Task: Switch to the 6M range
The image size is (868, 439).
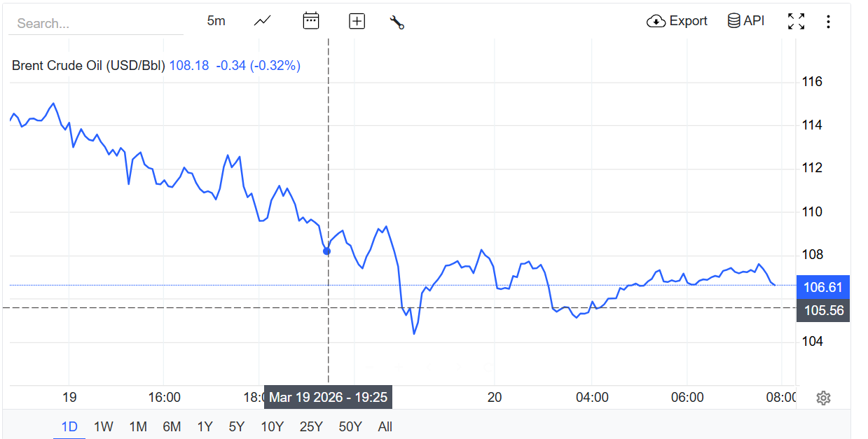Action: pyautogui.click(x=172, y=426)
